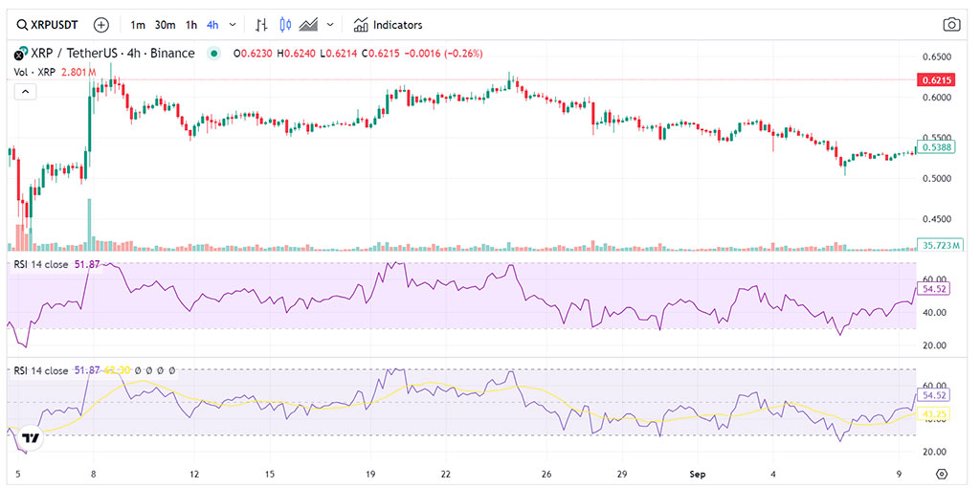Image resolution: width=980 pixels, height=489 pixels.
Task: Click the 15 date label on the time axis
Action: pyautogui.click(x=270, y=474)
